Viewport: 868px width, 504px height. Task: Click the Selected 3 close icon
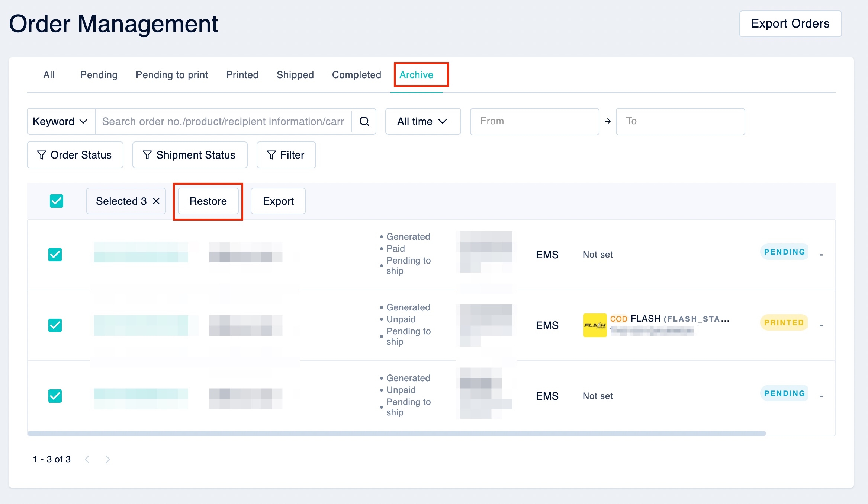[157, 201]
